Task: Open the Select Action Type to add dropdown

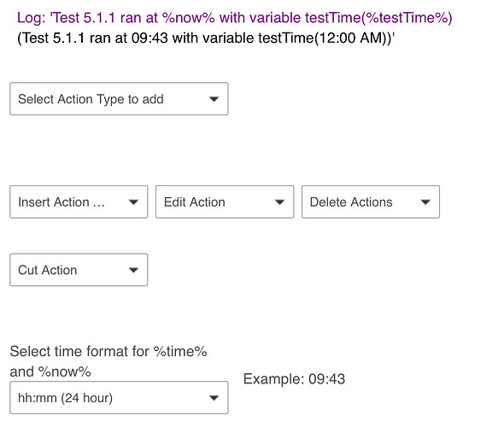Action: [119, 99]
